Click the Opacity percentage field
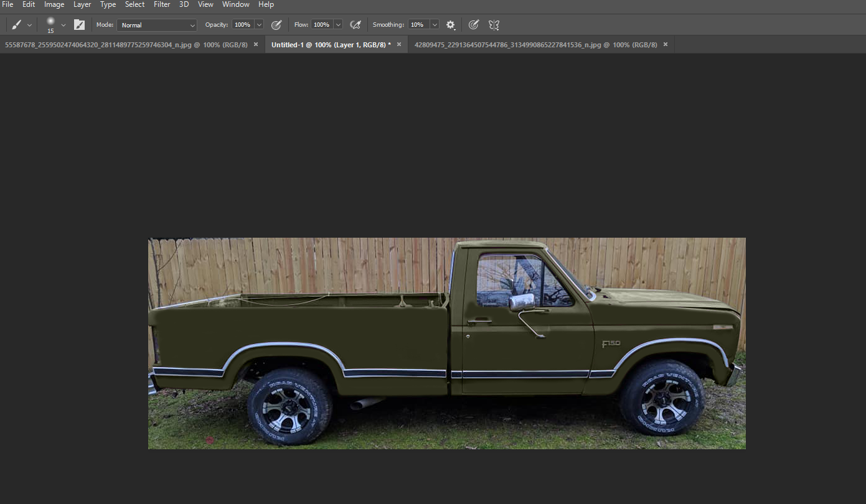The width and height of the screenshot is (866, 504). pos(242,25)
